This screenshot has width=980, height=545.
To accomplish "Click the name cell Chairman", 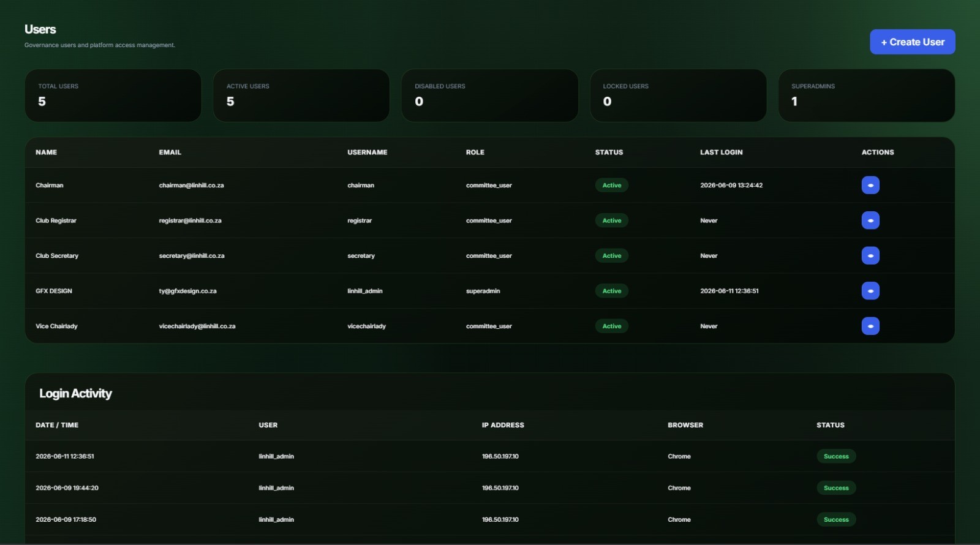I will (x=50, y=186).
